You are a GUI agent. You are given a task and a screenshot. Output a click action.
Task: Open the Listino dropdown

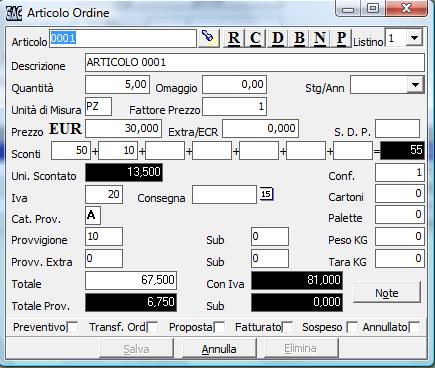[414, 38]
